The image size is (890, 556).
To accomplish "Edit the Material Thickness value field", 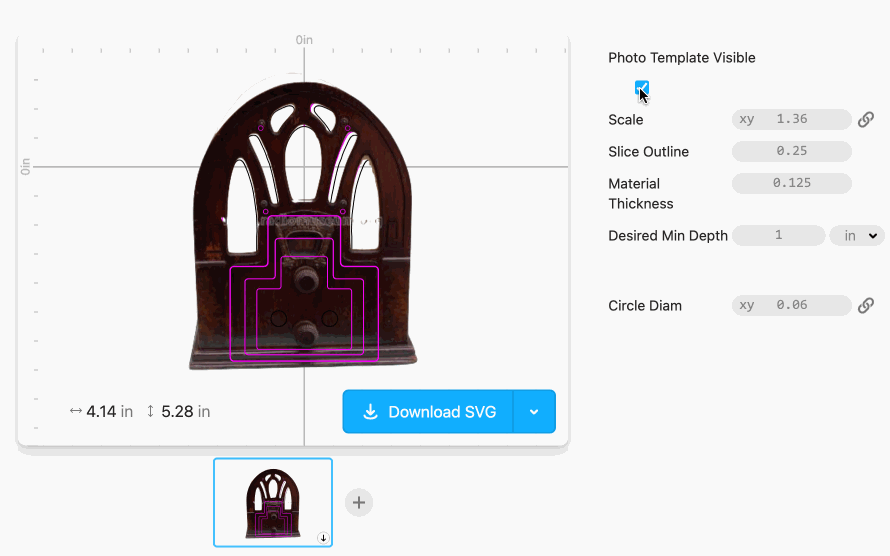I will coord(791,183).
